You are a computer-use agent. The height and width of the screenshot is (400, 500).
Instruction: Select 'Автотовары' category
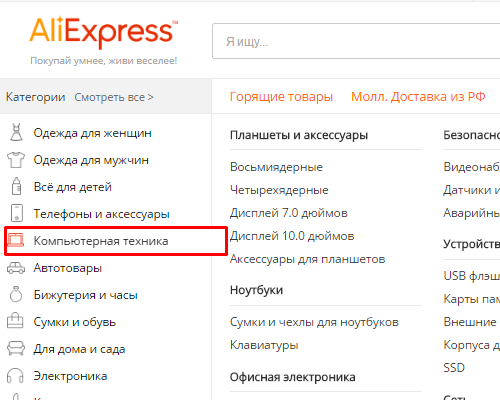68,268
